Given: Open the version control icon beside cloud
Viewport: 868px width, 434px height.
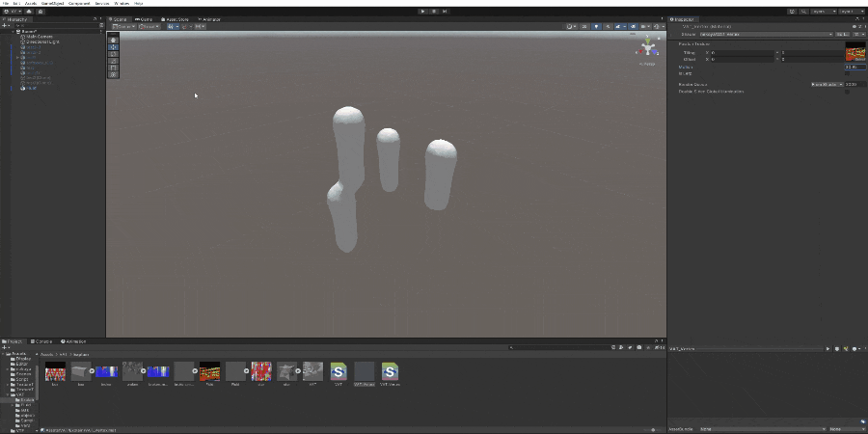Looking at the screenshot, I should coord(41,11).
